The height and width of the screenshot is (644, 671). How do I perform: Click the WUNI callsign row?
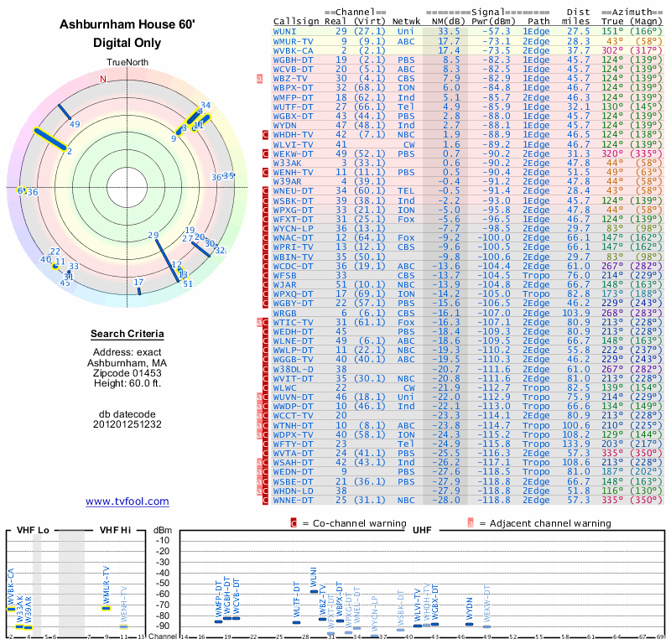467,31
